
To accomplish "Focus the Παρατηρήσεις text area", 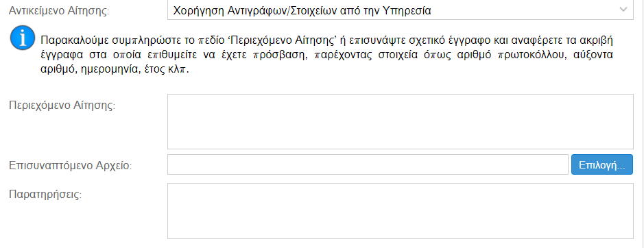I will click(400, 210).
